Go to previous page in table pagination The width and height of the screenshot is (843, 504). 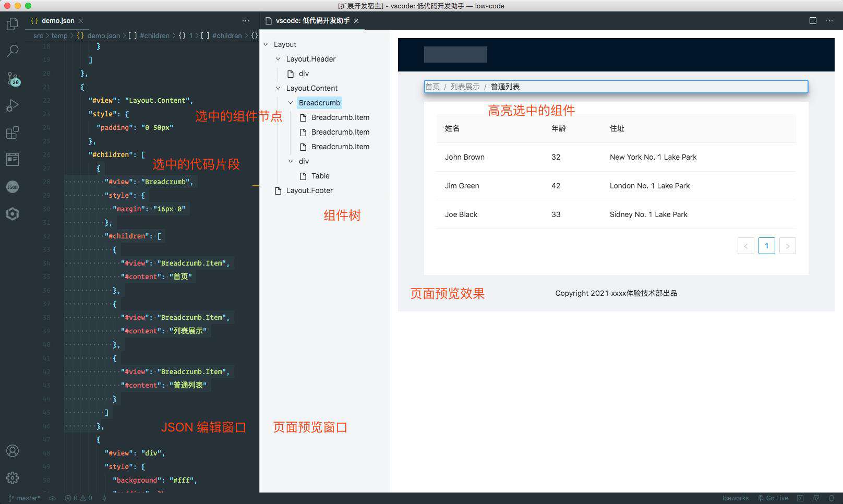tap(746, 246)
